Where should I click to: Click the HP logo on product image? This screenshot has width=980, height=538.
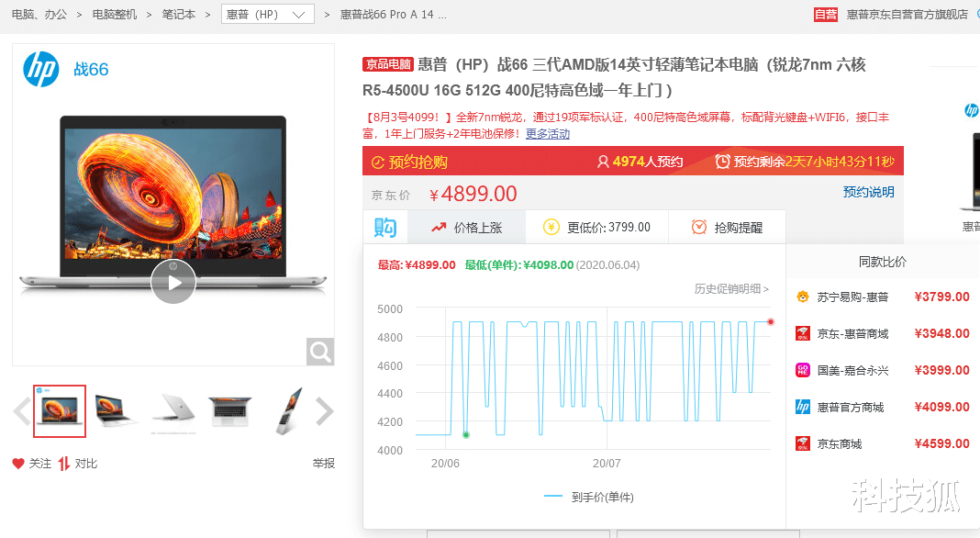pos(41,69)
